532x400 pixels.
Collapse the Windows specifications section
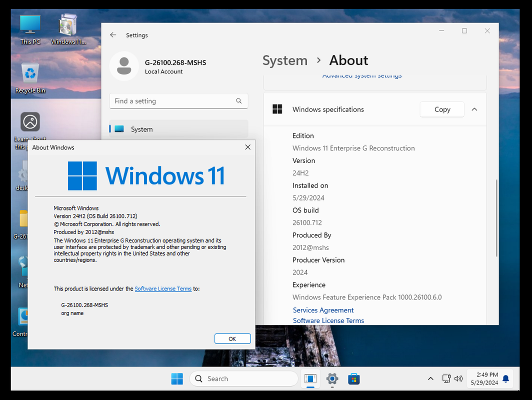474,109
